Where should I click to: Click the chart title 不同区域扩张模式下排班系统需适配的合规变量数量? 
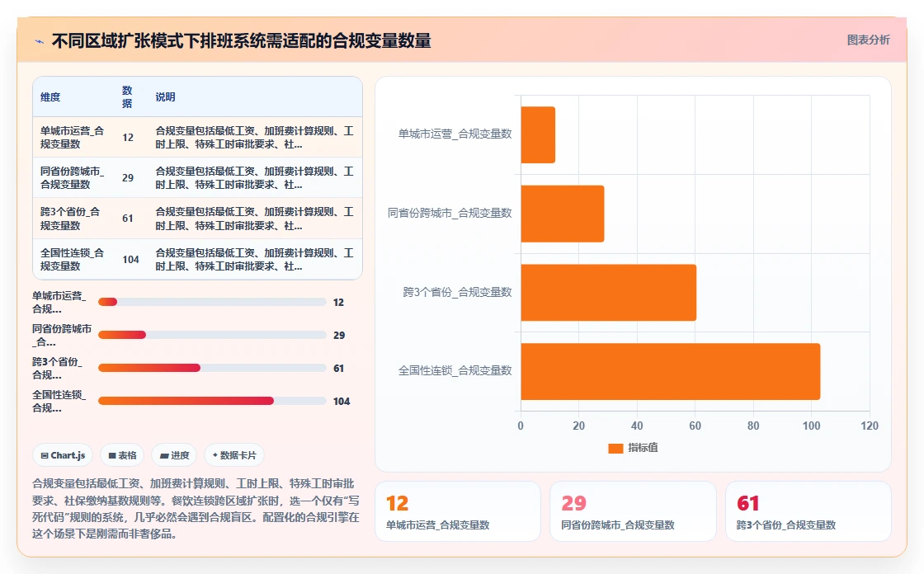click(x=242, y=40)
